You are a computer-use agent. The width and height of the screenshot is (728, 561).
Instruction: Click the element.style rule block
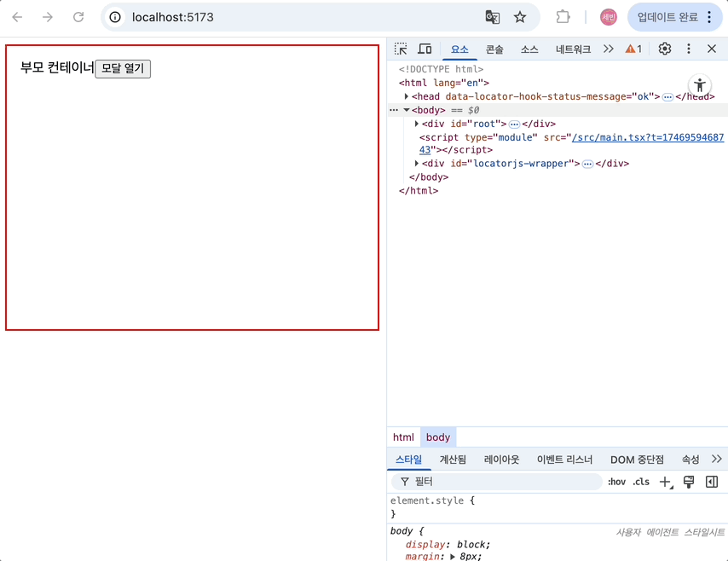(x=558, y=507)
